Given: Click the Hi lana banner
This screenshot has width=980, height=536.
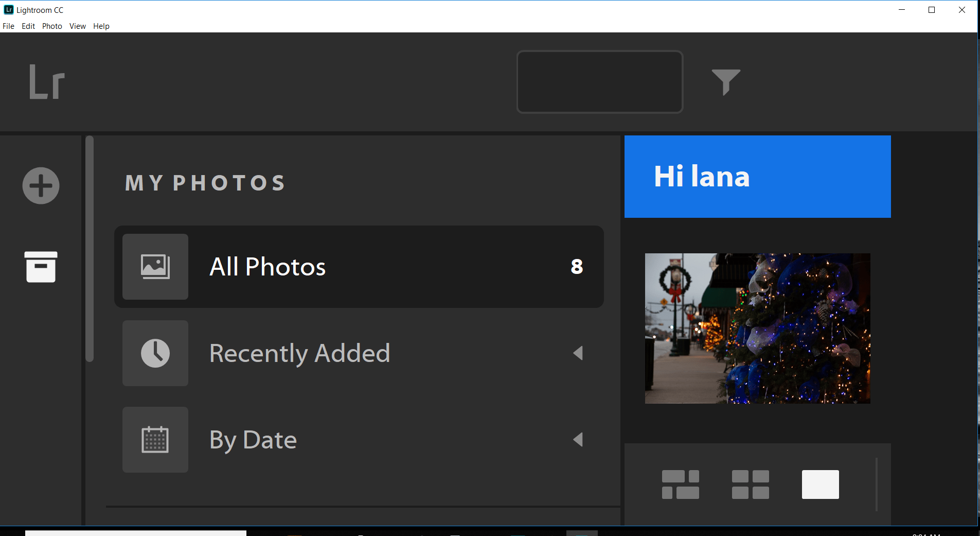Looking at the screenshot, I should 757,176.
